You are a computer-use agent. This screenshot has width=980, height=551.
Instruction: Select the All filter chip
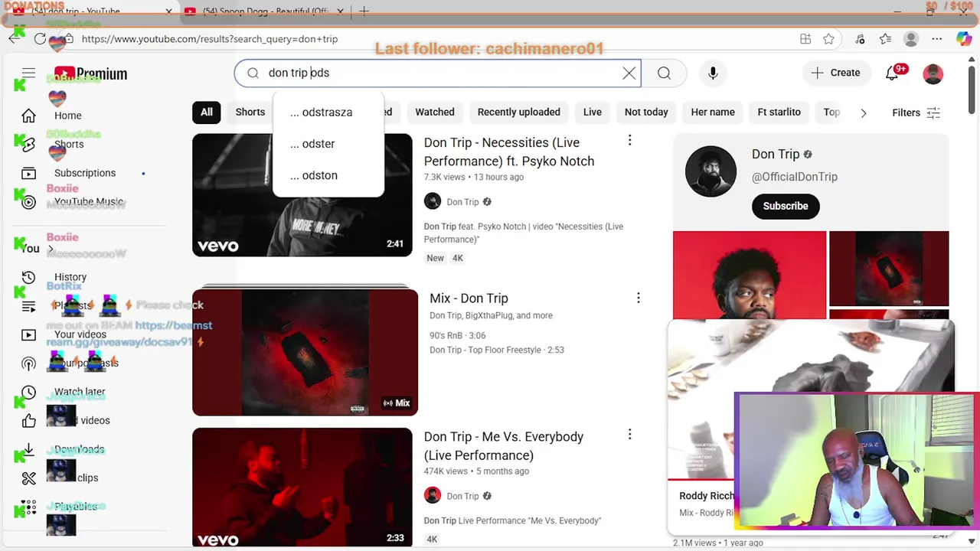click(207, 112)
